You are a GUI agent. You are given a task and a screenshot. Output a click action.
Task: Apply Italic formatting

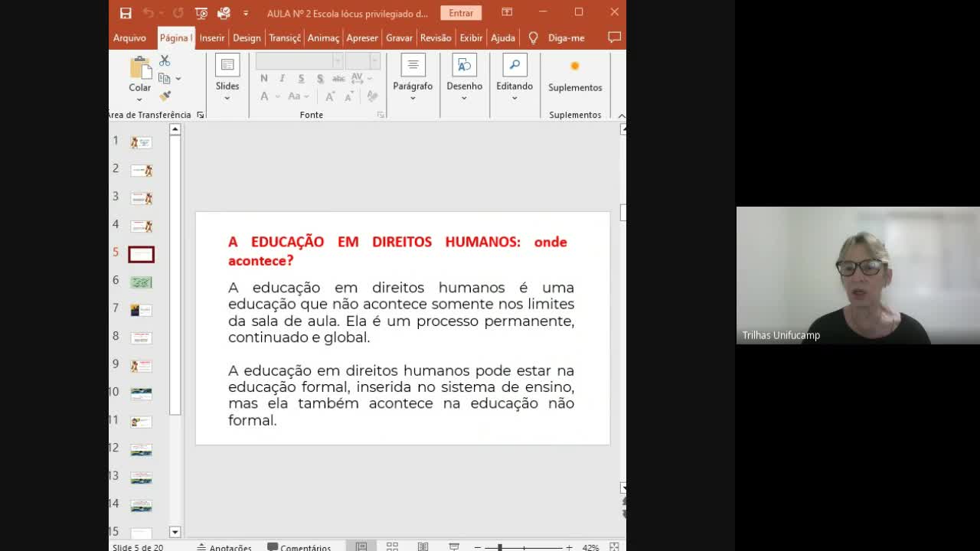coord(283,78)
